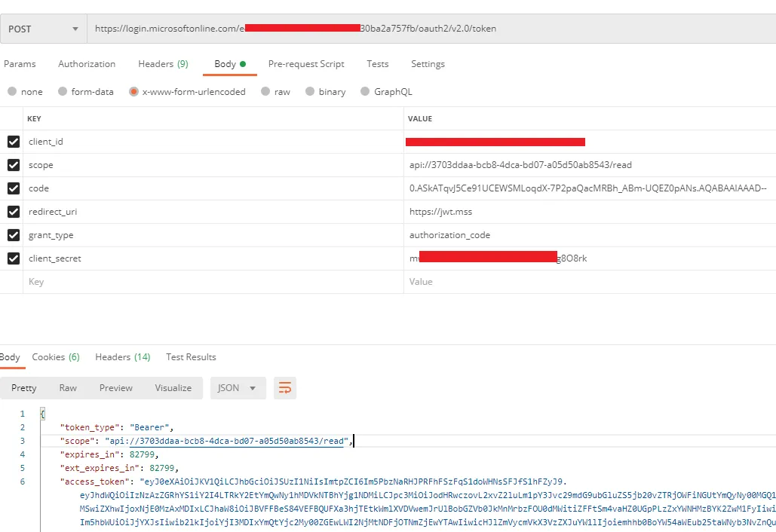Click the redirect_uri key cell
The image size is (776, 532).
[213, 212]
